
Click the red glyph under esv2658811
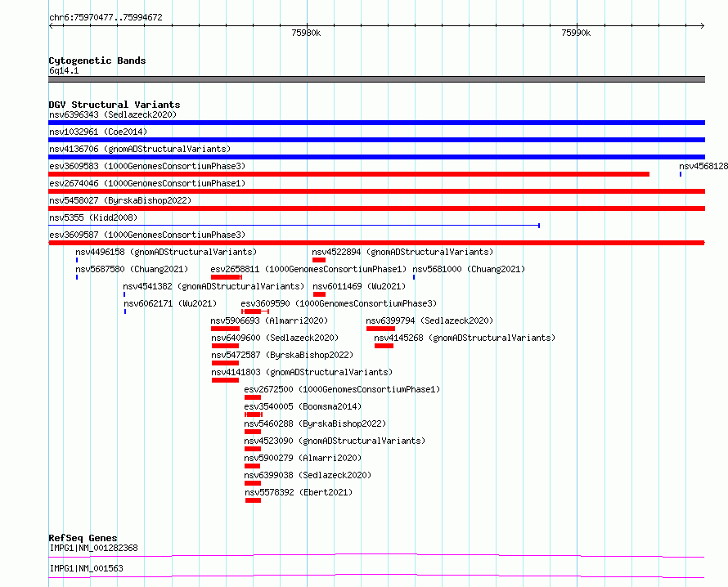226,277
